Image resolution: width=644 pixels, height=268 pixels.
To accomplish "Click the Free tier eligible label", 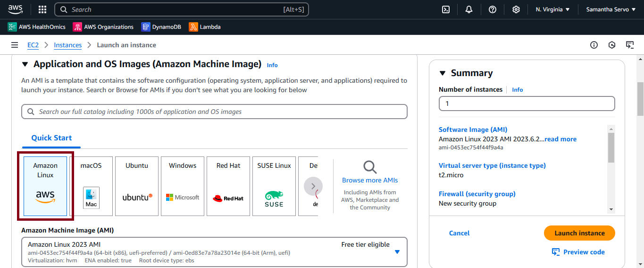I will tap(366, 244).
